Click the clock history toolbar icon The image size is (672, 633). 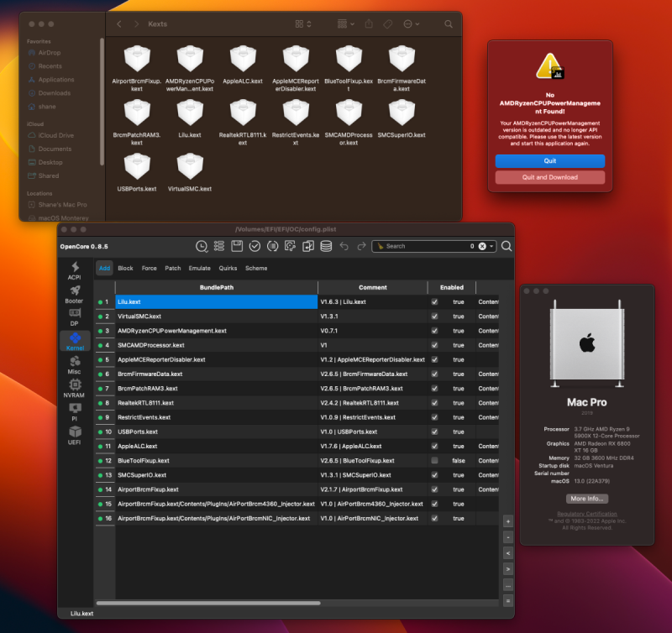coord(202,246)
